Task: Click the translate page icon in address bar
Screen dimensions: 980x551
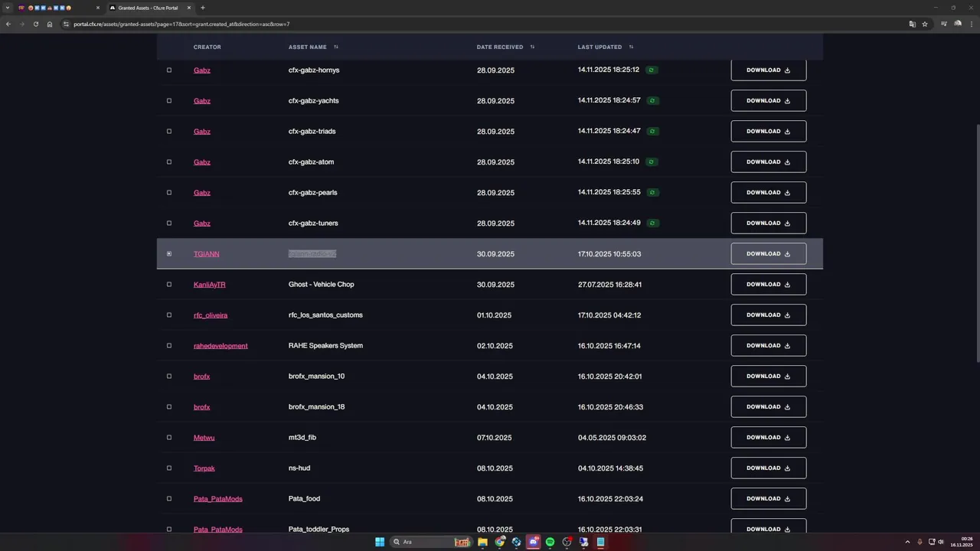Action: point(912,24)
